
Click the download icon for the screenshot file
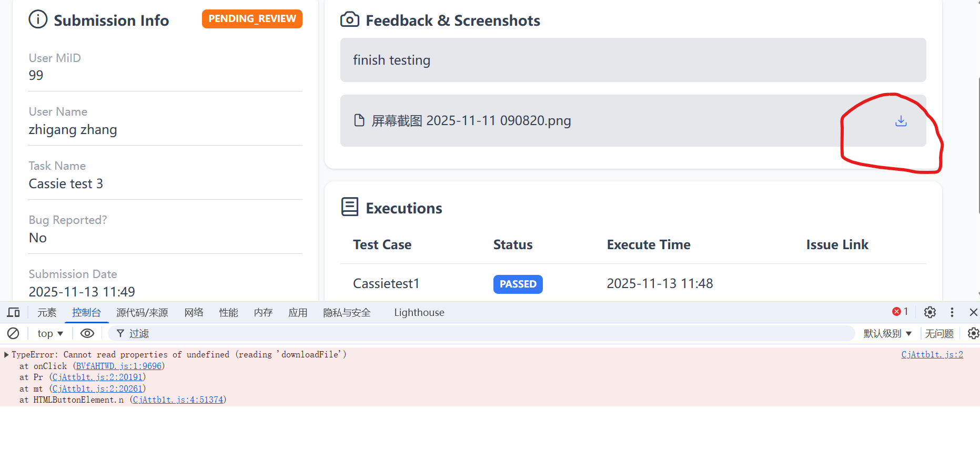click(901, 121)
